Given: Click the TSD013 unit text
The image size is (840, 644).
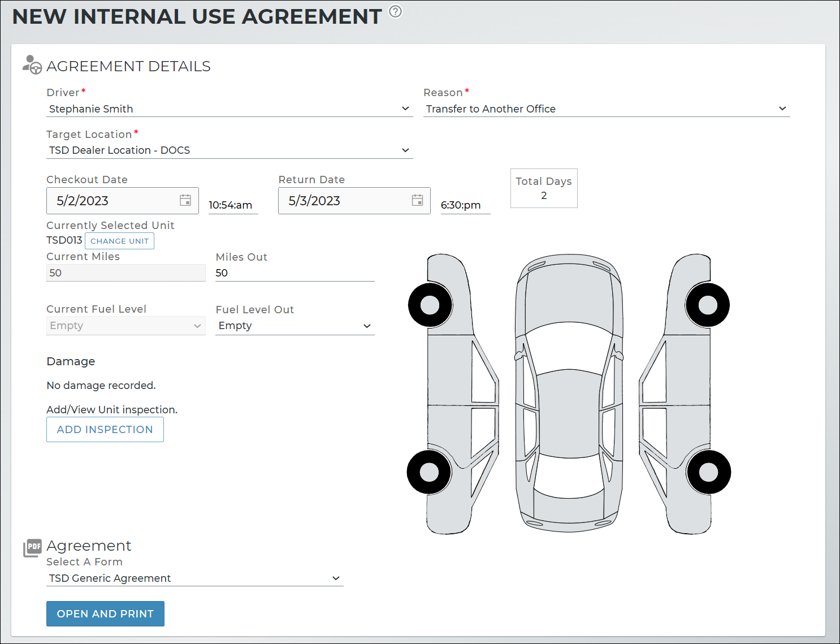Looking at the screenshot, I should (64, 240).
